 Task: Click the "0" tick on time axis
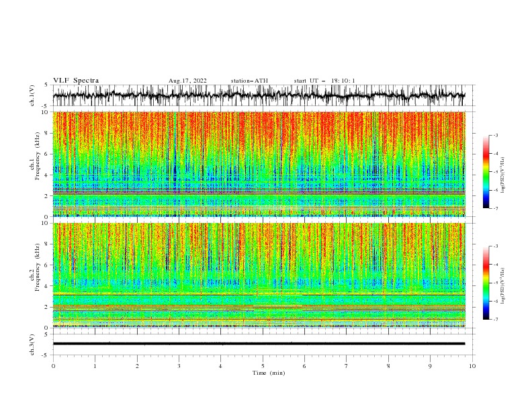pos(53,366)
